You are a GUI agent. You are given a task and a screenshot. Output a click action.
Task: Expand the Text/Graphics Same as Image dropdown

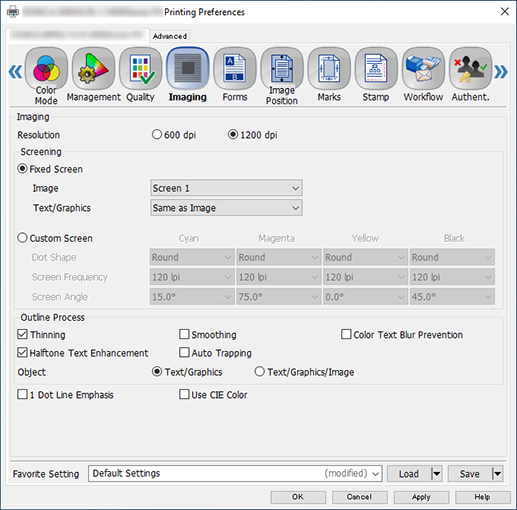point(226,208)
